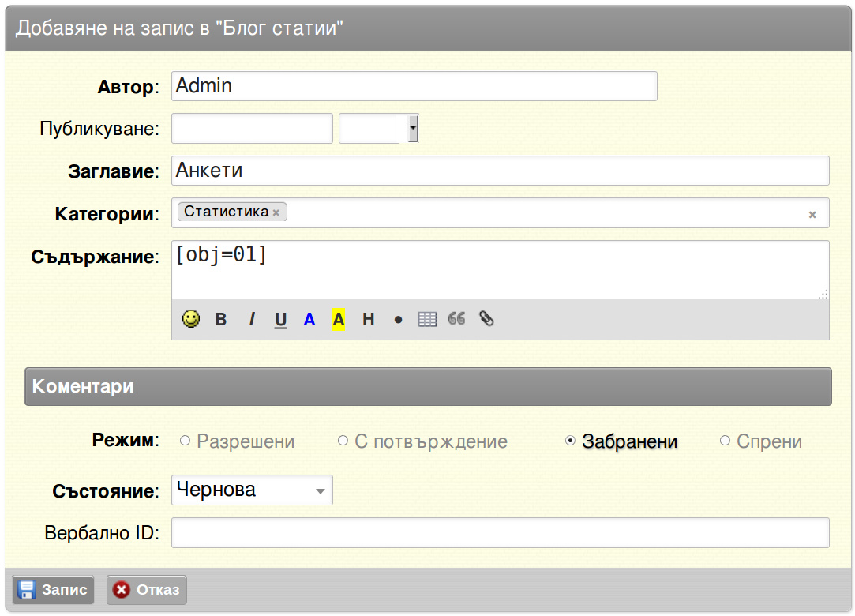855x616 pixels.
Task: Click the Коментари section header
Action: [428, 386]
